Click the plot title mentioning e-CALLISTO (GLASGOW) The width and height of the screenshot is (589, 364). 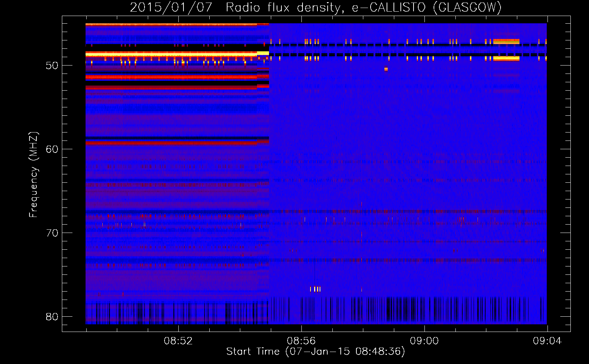tap(316, 7)
